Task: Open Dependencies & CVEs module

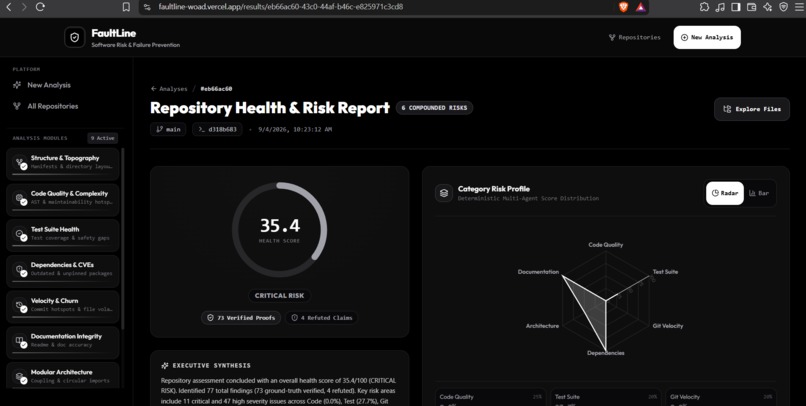Action: pyautogui.click(x=63, y=270)
